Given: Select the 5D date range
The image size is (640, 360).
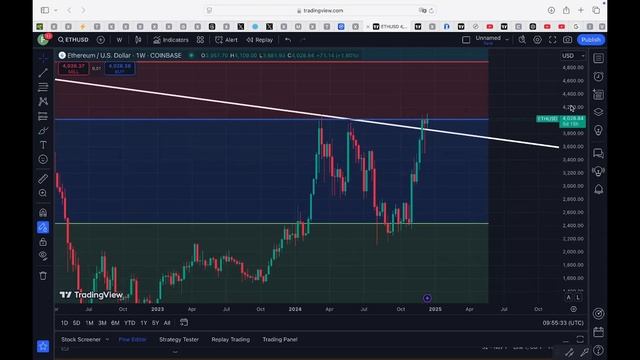Looking at the screenshot, I should click(76, 323).
